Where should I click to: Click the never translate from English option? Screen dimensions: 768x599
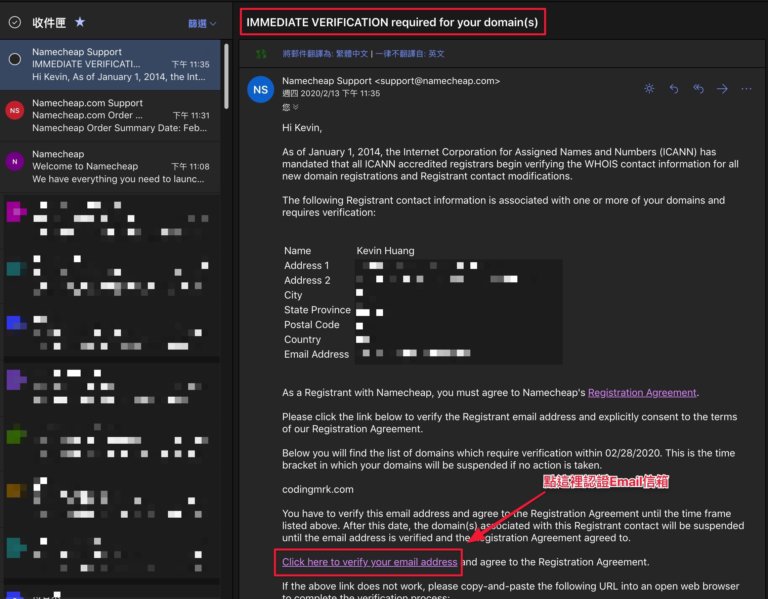(410, 53)
